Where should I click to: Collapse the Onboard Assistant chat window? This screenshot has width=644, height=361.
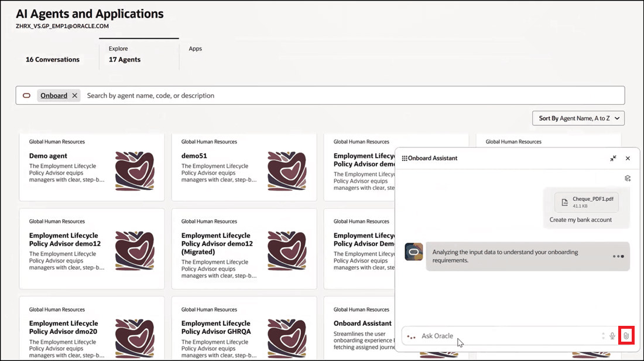[x=613, y=158]
